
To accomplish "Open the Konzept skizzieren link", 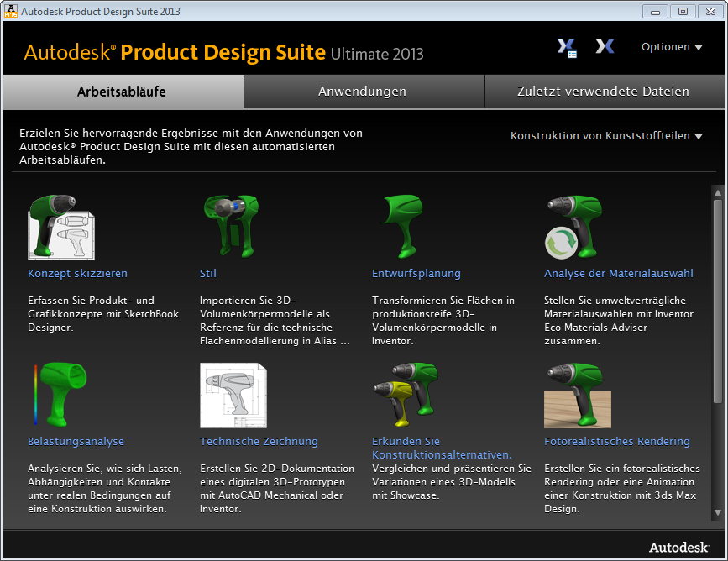I will (x=77, y=274).
